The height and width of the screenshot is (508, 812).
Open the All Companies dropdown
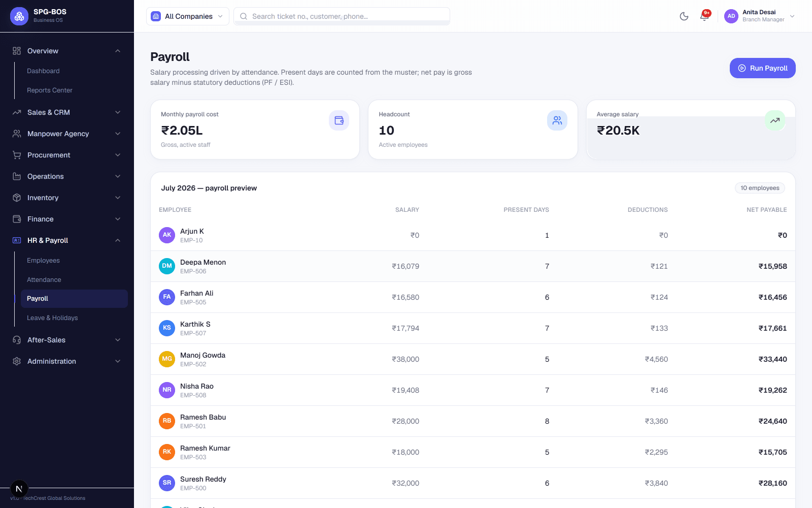tap(188, 16)
